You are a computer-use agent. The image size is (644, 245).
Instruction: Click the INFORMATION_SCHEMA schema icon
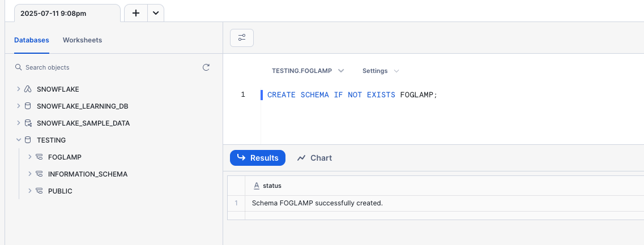(39, 174)
